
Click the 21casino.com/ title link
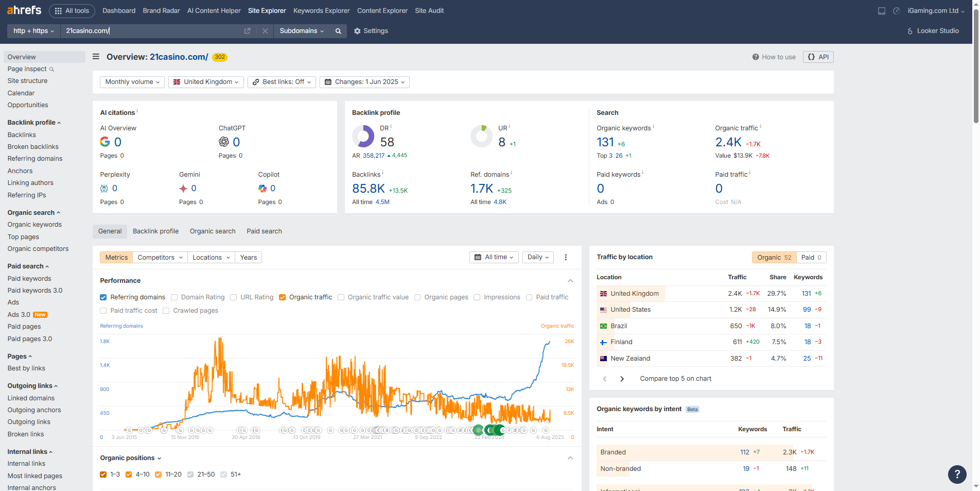(179, 57)
